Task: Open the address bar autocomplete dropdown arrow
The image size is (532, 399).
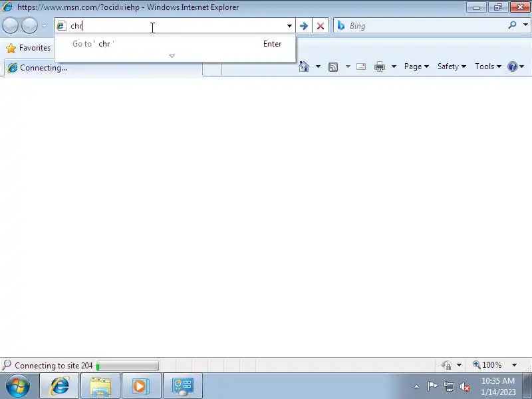Action: 289,26
